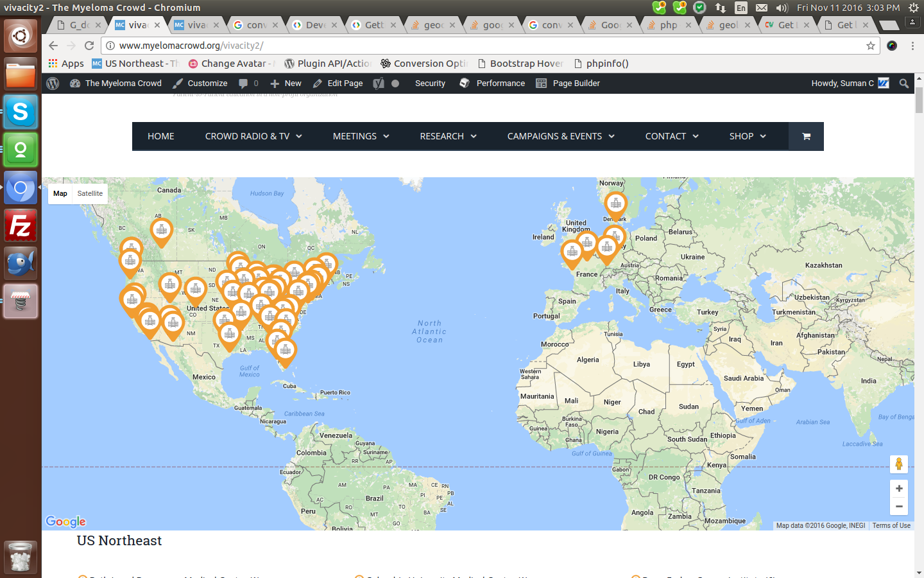Screen dimensions: 924x578
Task: Open Skype from the launcher
Action: click(21, 112)
